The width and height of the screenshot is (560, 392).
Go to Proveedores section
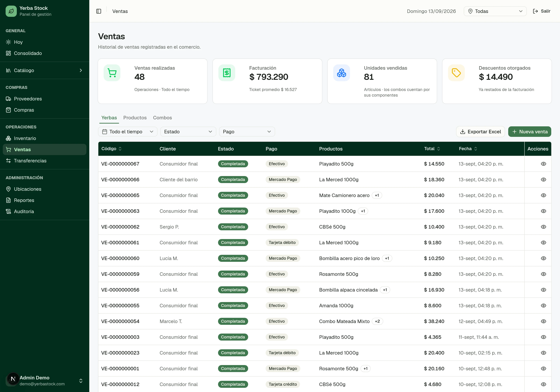tap(45, 99)
